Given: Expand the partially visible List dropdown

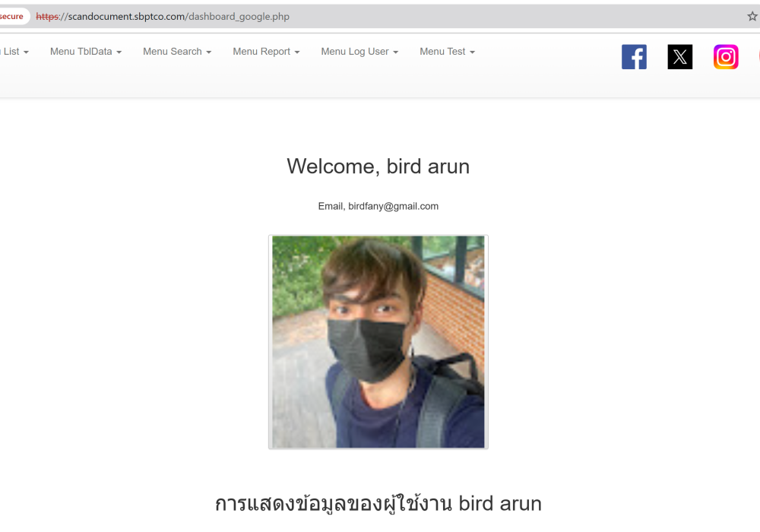Looking at the screenshot, I should coord(14,52).
